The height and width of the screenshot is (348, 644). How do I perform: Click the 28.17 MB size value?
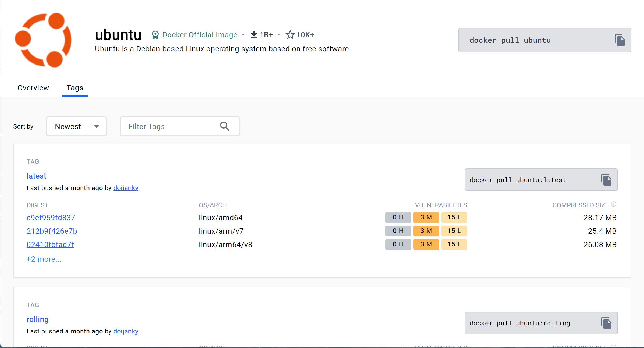(600, 218)
